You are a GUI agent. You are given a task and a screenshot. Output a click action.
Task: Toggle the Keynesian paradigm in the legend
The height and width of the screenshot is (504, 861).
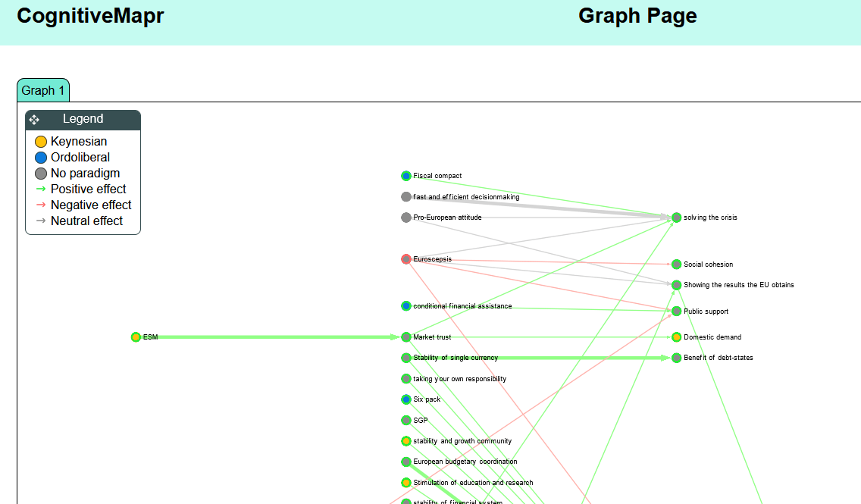point(41,141)
